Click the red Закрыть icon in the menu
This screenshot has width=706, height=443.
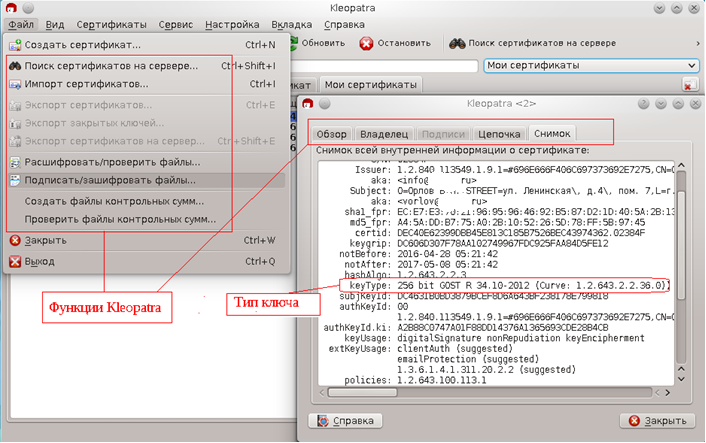(15, 240)
